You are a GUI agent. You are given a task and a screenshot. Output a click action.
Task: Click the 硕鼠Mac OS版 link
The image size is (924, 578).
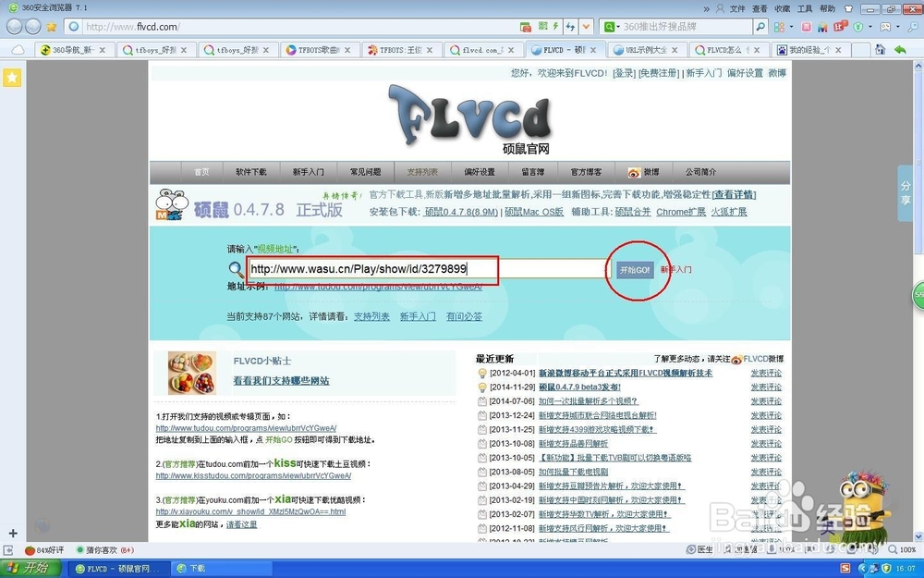534,212
